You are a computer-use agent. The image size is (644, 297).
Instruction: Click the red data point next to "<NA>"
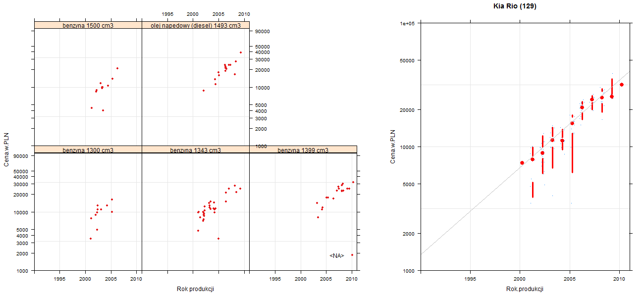(x=352, y=255)
